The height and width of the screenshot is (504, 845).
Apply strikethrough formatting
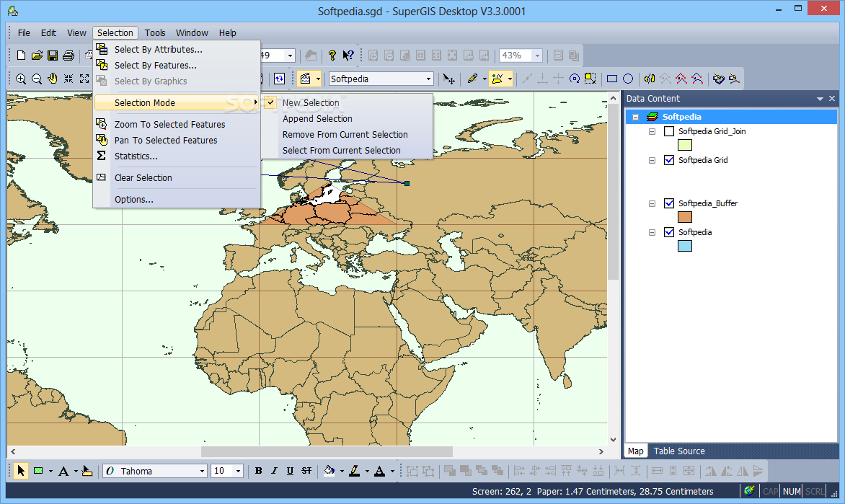pos(306,471)
